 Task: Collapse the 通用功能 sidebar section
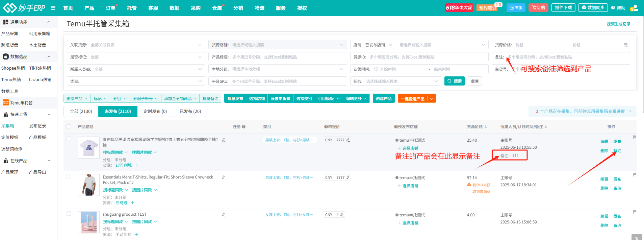(x=49, y=22)
